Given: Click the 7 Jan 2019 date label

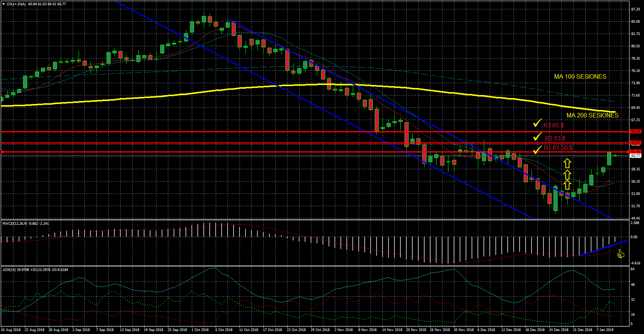Looking at the screenshot, I should point(605,330).
